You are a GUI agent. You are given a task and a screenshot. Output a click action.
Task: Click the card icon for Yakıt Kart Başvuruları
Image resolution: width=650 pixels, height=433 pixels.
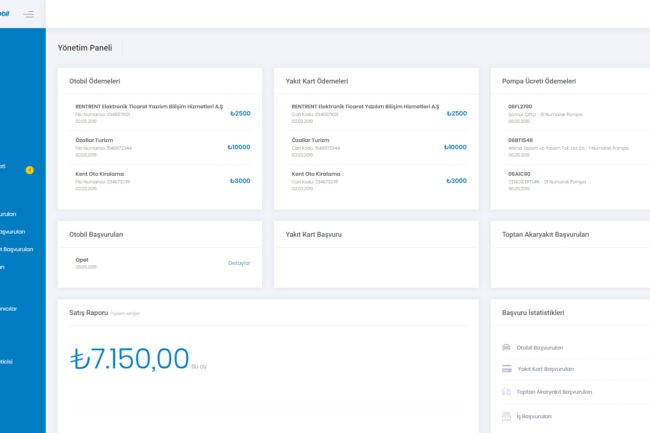tap(506, 369)
